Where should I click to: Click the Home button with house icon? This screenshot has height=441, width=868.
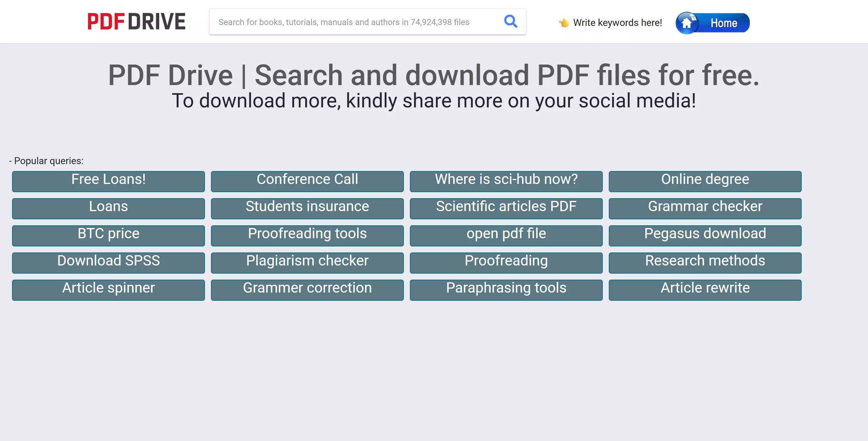pyautogui.click(x=713, y=23)
